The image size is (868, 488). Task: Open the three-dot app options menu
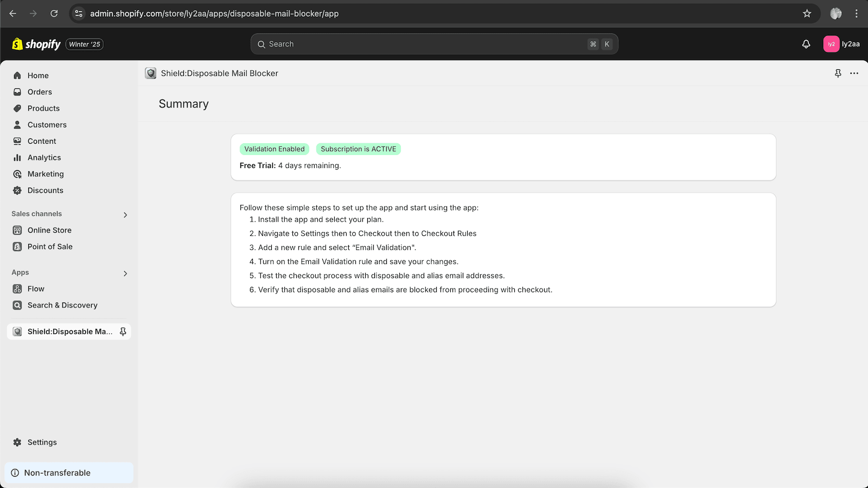point(854,73)
